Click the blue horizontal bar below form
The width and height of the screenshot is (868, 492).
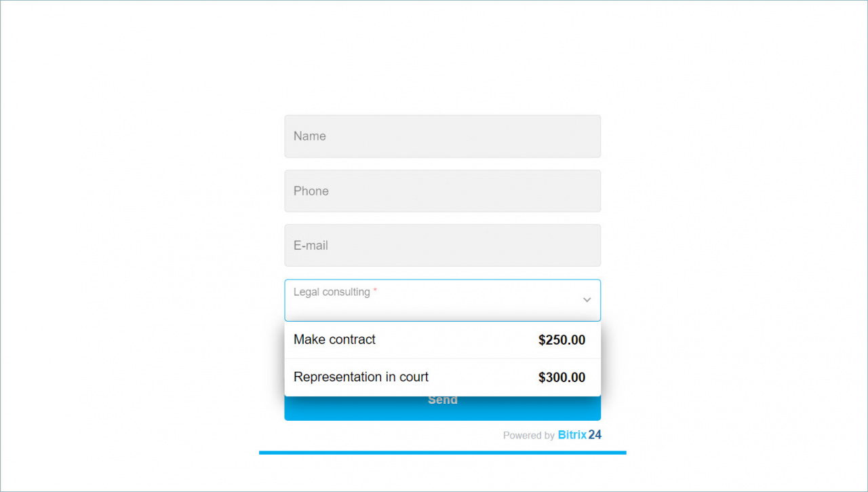click(x=442, y=453)
